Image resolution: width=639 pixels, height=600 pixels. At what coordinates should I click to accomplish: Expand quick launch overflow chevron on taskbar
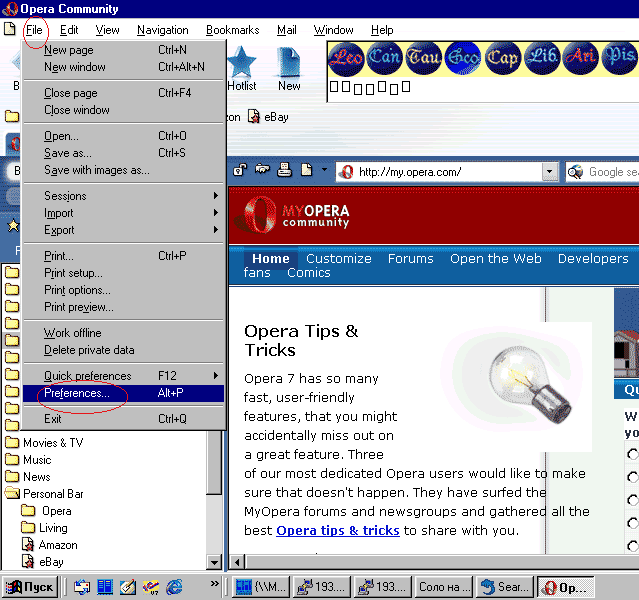tap(214, 584)
